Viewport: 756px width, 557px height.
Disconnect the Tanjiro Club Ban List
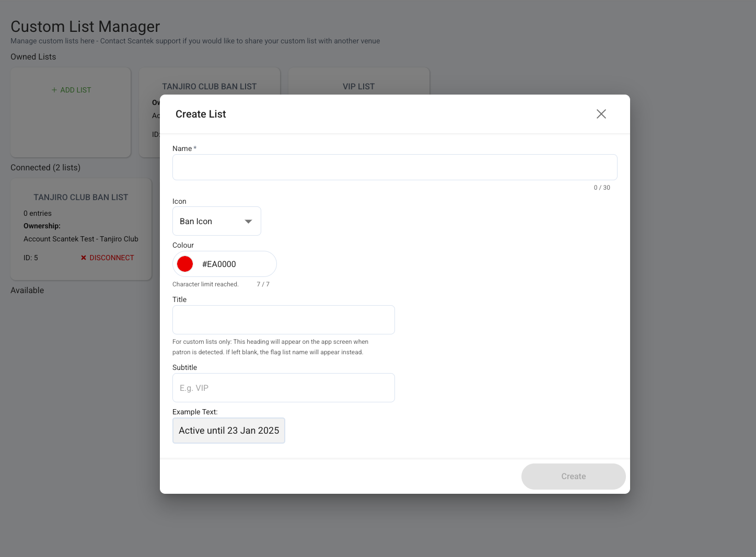tap(107, 258)
